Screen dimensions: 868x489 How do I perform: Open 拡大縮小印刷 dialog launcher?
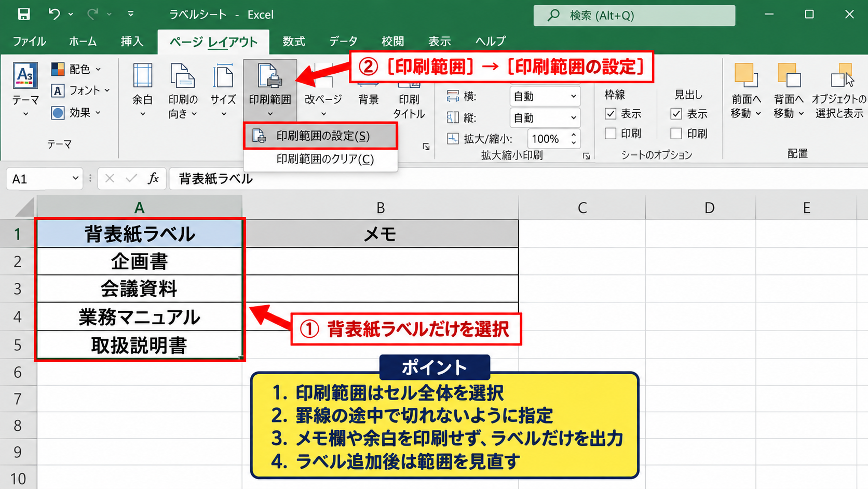(x=586, y=155)
